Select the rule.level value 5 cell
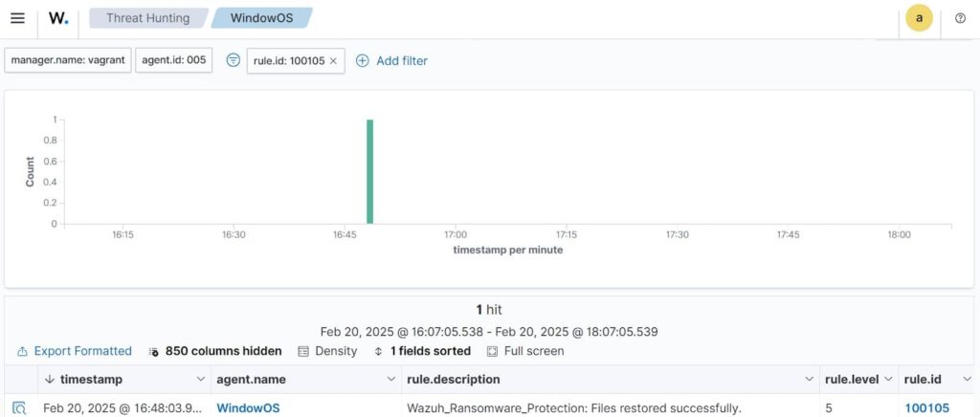980x417 pixels. pyautogui.click(x=829, y=408)
